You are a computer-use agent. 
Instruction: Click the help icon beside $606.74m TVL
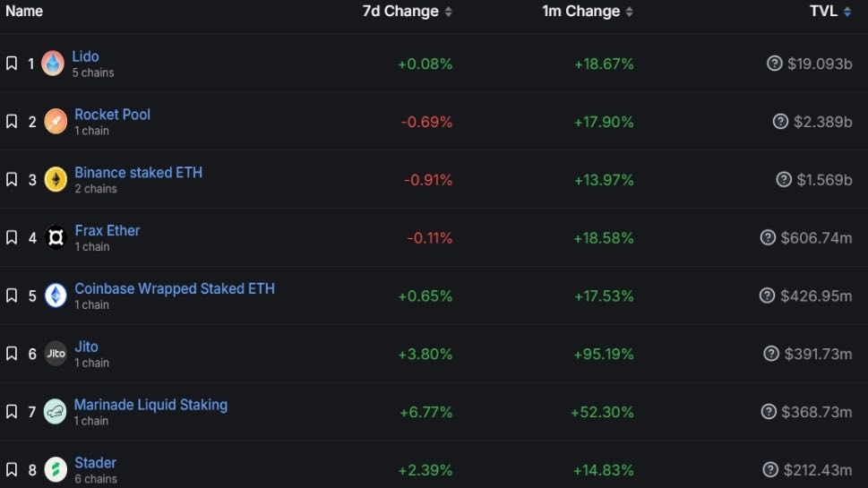pos(768,237)
